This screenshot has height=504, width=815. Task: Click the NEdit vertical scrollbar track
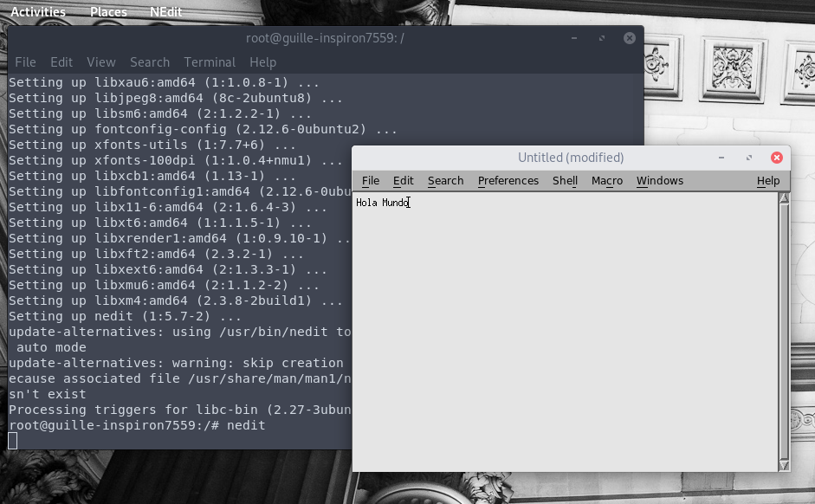pos(785,332)
